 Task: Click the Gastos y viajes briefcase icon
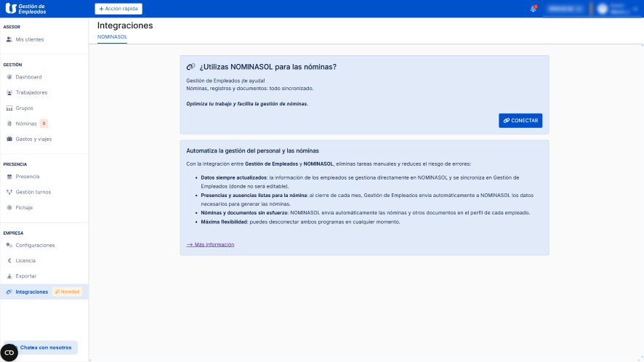coord(9,139)
